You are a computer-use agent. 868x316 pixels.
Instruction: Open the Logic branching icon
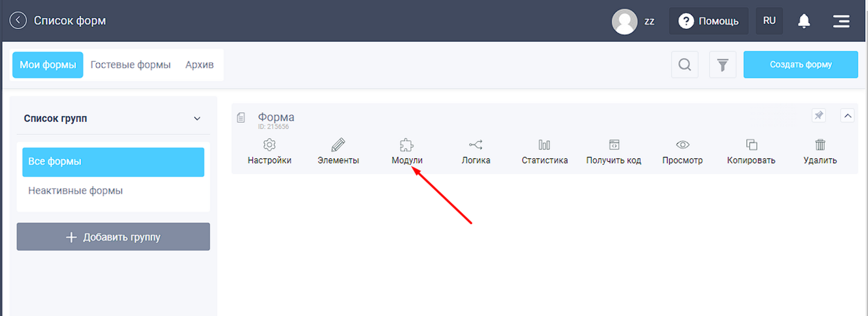(476, 145)
